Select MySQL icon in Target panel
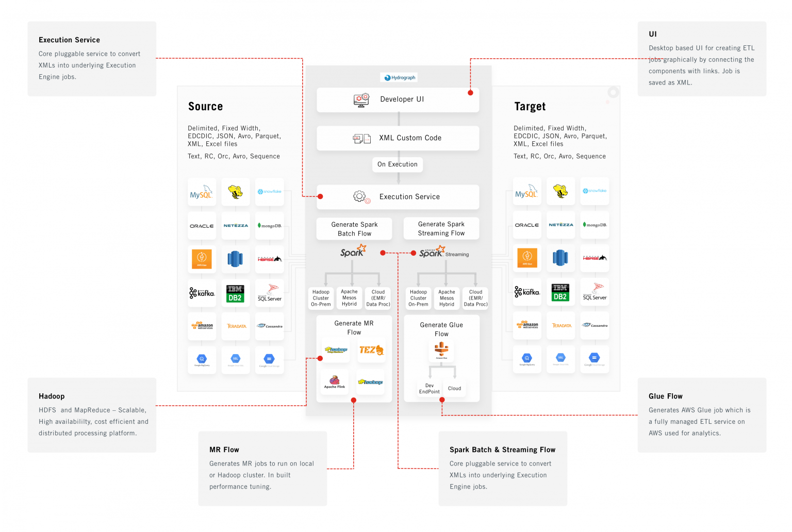The height and width of the screenshot is (532, 792). [x=527, y=191]
